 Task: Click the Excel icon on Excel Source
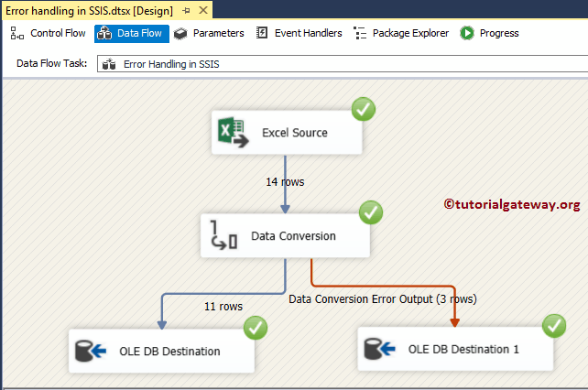(x=233, y=132)
